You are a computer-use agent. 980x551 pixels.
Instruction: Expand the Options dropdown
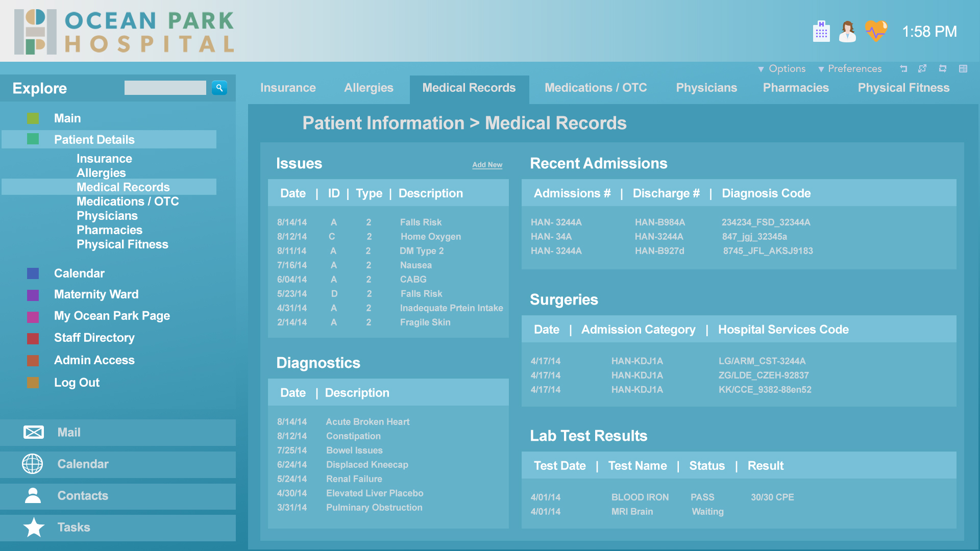coord(781,68)
